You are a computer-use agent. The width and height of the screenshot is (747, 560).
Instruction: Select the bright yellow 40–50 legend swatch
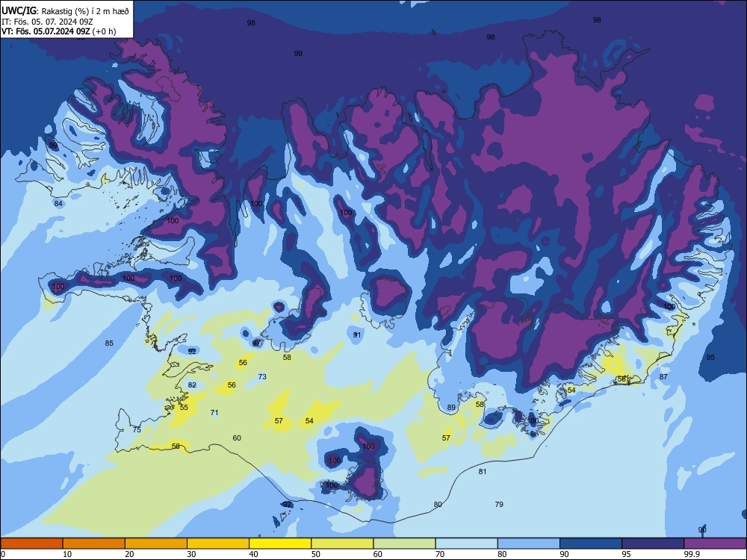pos(280,544)
